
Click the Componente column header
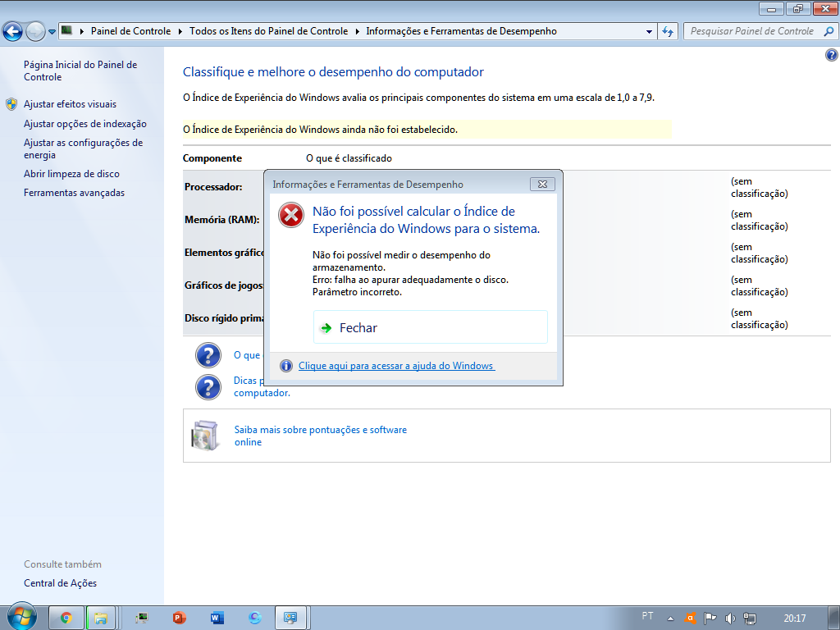point(212,158)
